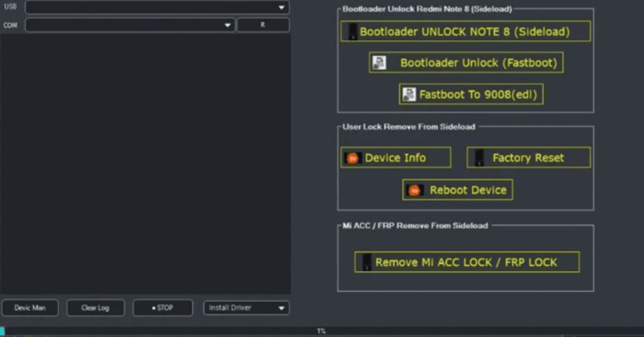This screenshot has height=337, width=644.
Task: Click the orange Mi icon on Reboot Device
Action: coord(415,191)
